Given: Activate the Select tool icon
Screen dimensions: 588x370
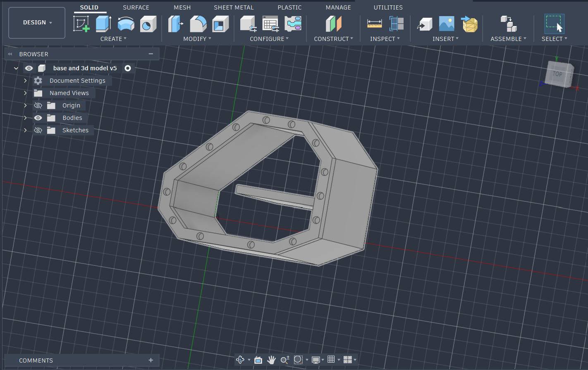Looking at the screenshot, I should [x=554, y=24].
